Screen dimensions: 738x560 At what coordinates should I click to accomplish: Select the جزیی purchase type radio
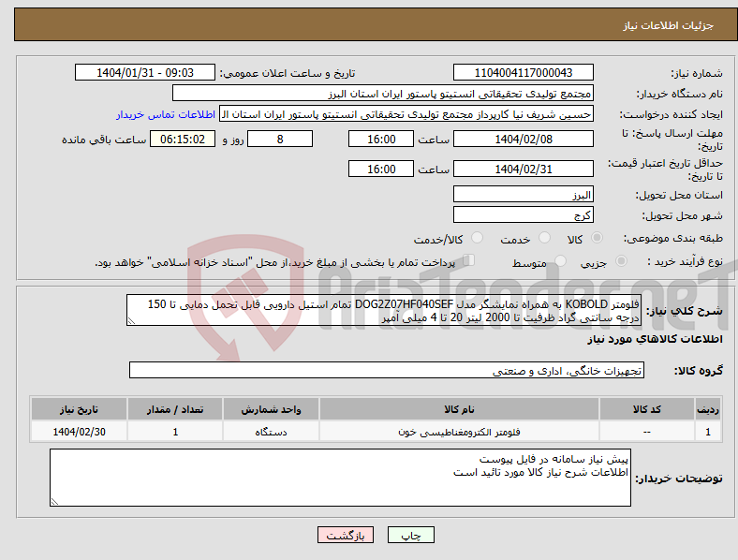click(621, 260)
